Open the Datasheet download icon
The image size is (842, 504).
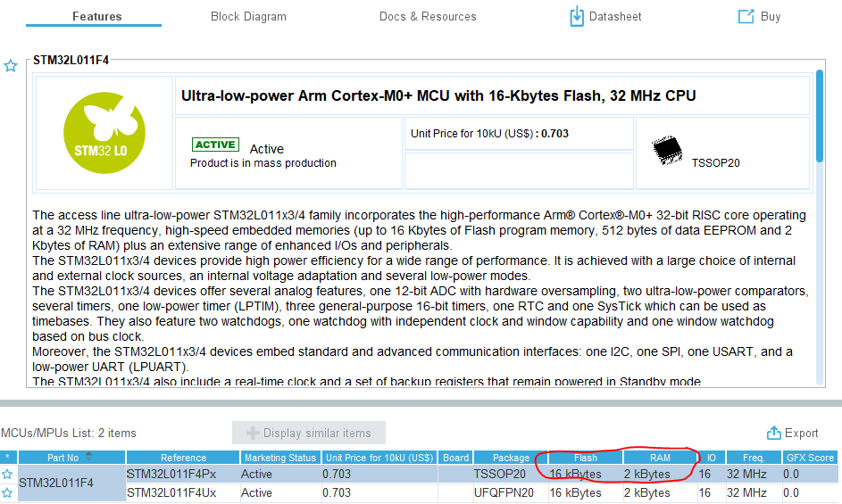point(576,16)
